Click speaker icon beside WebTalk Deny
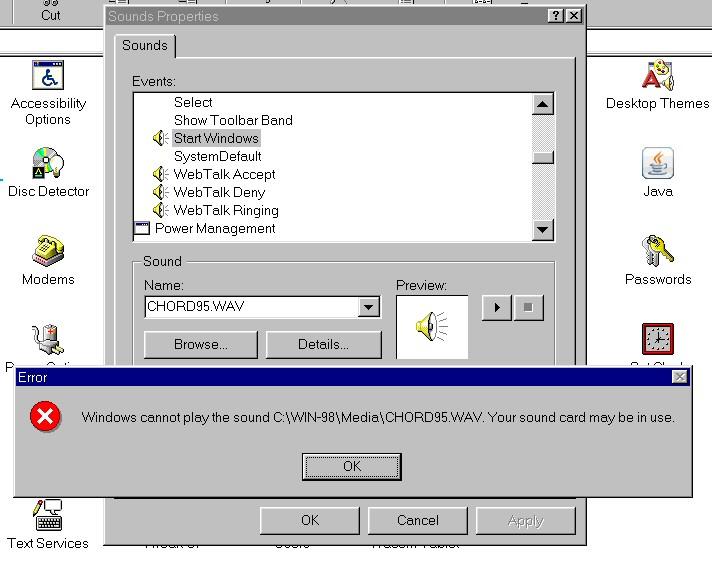The height and width of the screenshot is (564, 712). pos(160,192)
